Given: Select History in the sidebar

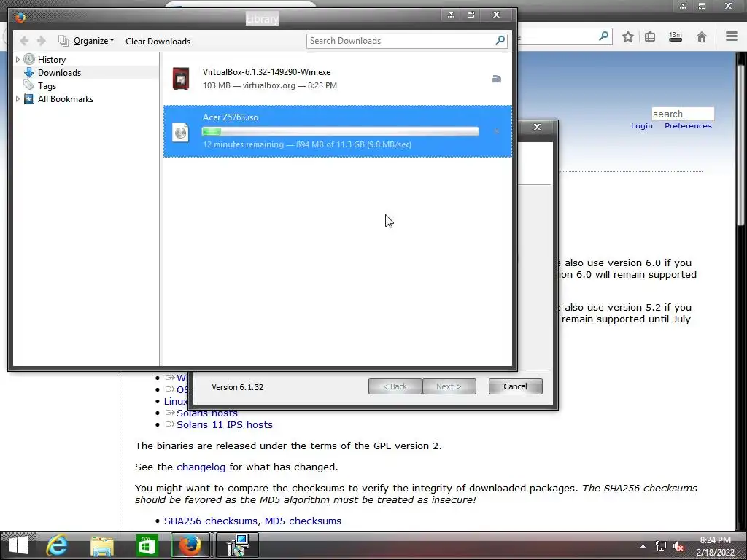Looking at the screenshot, I should 52,60.
